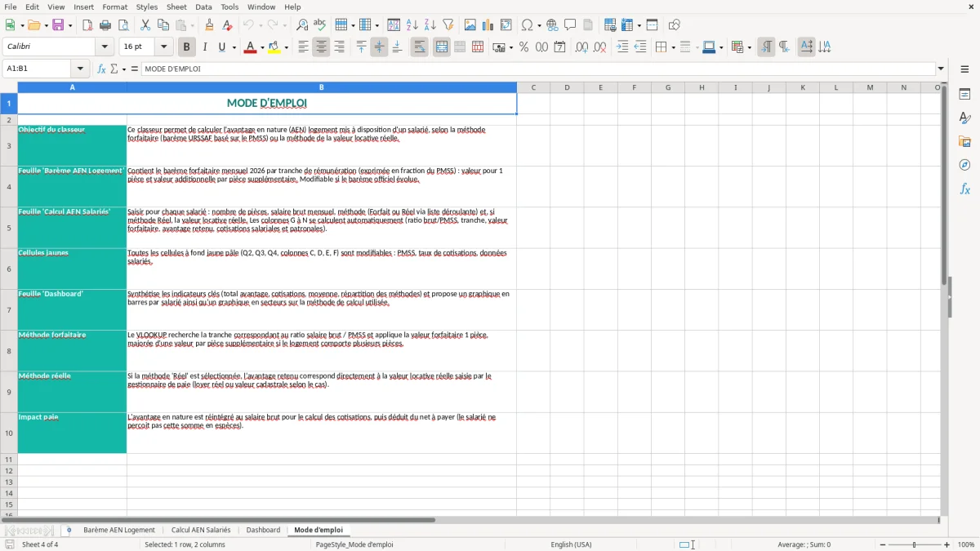Insert Comment speech bubble icon
980x551 pixels.
570,25
